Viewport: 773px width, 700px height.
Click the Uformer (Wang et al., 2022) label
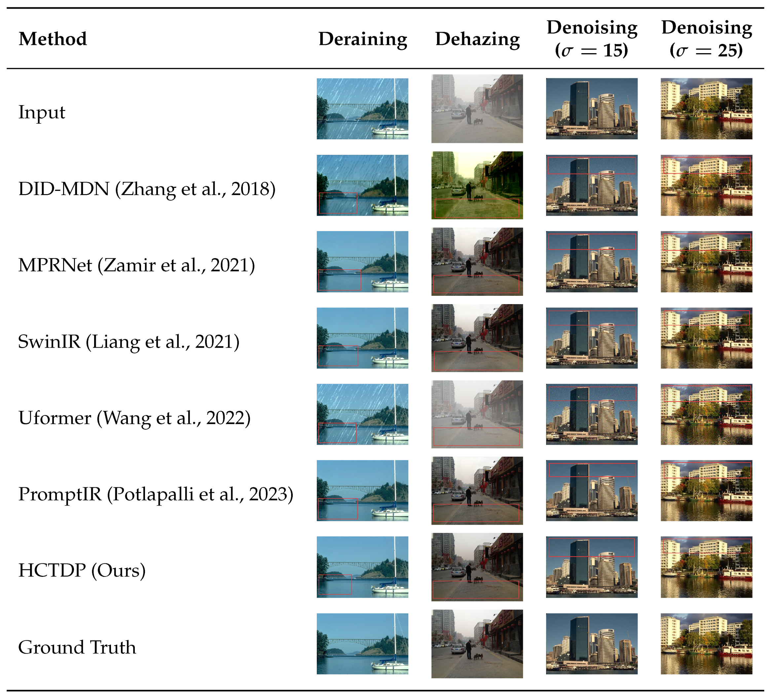(134, 417)
